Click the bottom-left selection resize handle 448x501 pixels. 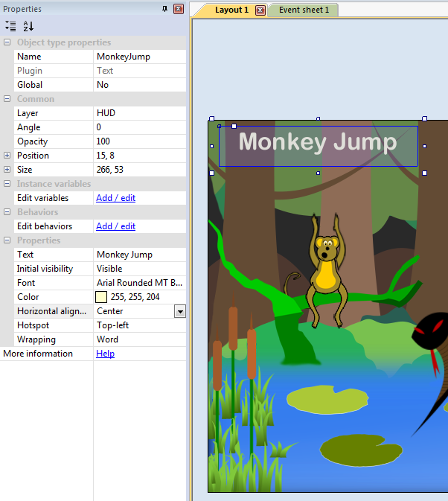(211, 173)
